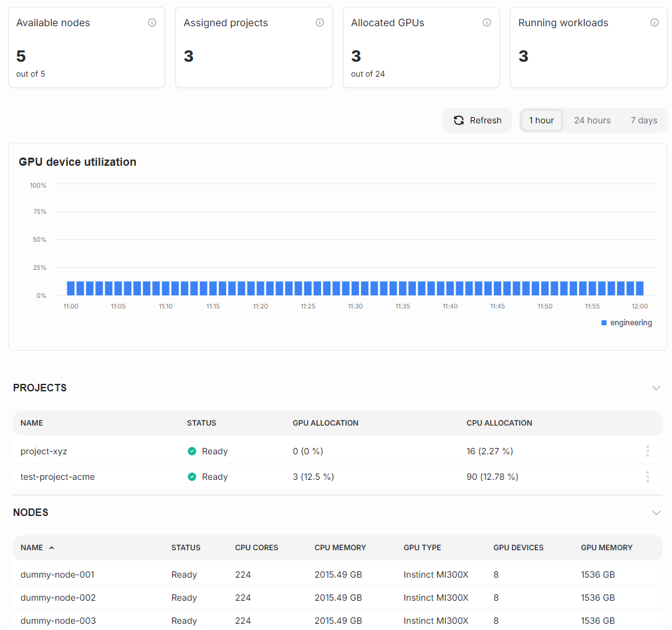This screenshot has width=672, height=630.
Task: Open the actions menu for test-project-acme
Action: coord(647,476)
